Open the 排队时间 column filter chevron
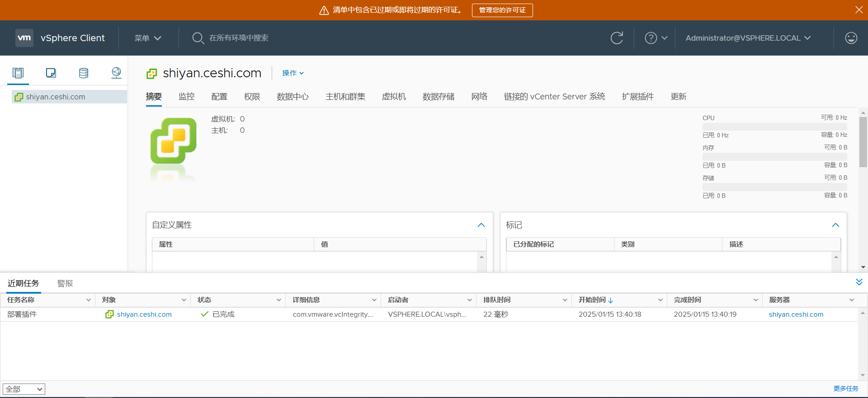868x398 pixels. tap(565, 300)
